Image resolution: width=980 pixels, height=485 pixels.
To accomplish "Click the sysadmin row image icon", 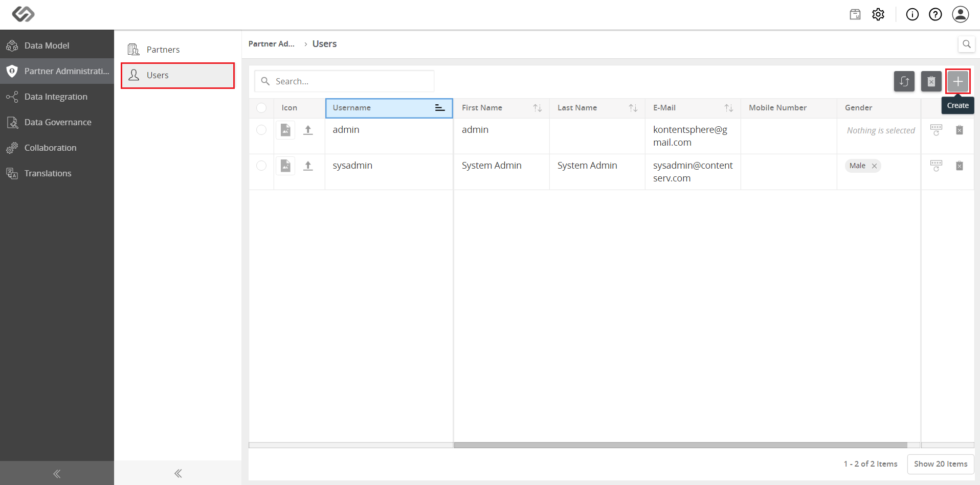I will pyautogui.click(x=285, y=166).
